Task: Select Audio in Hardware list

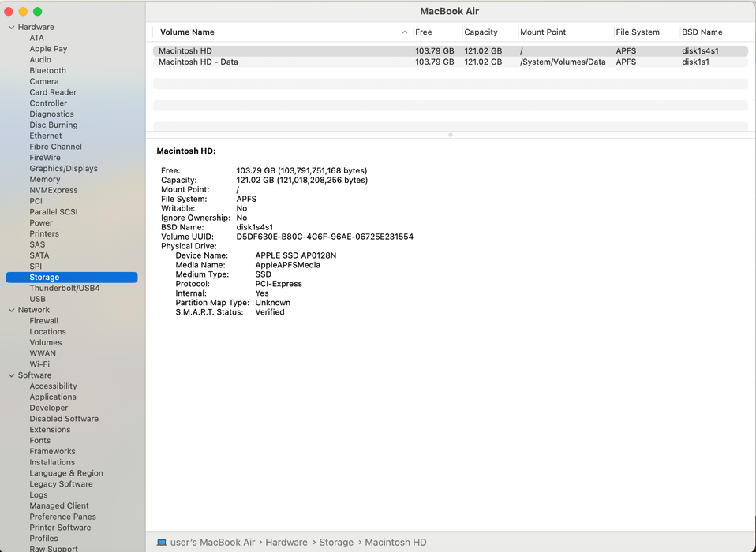Action: point(40,60)
